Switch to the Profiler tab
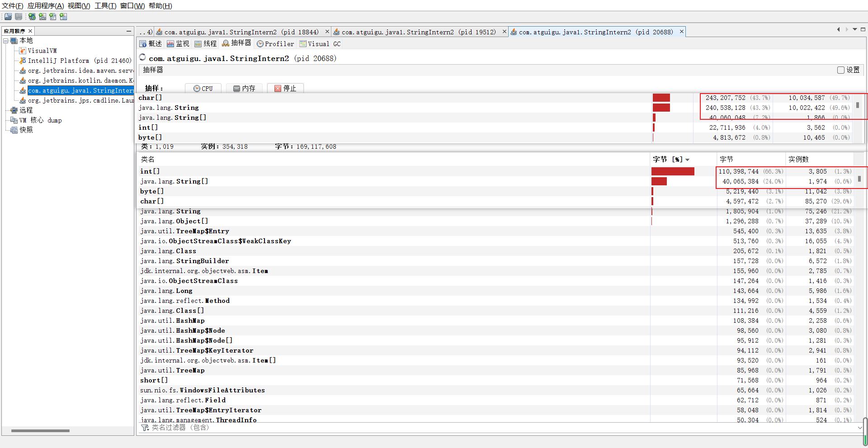 [276, 44]
